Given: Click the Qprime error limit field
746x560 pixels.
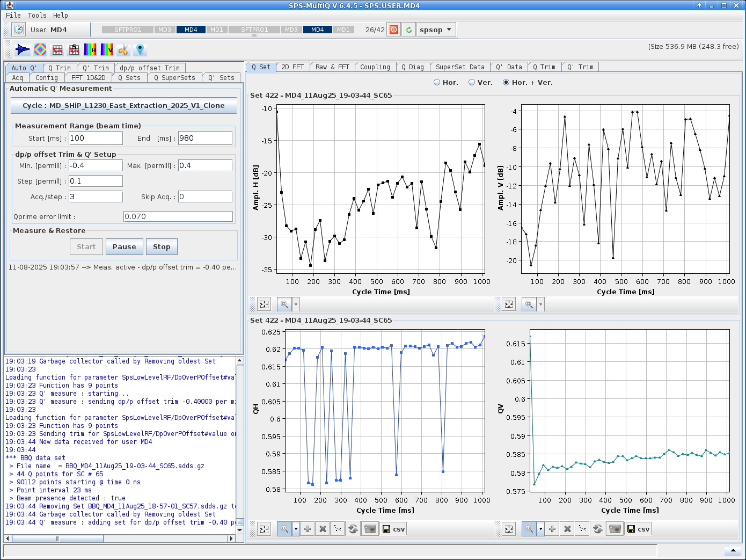Looking at the screenshot, I should (178, 216).
